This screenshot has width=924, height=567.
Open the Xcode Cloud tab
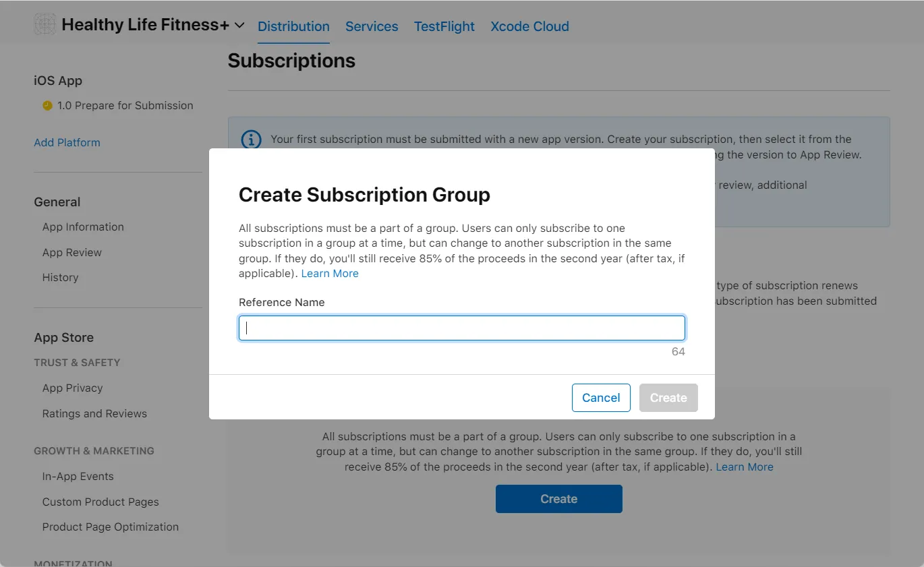click(529, 27)
